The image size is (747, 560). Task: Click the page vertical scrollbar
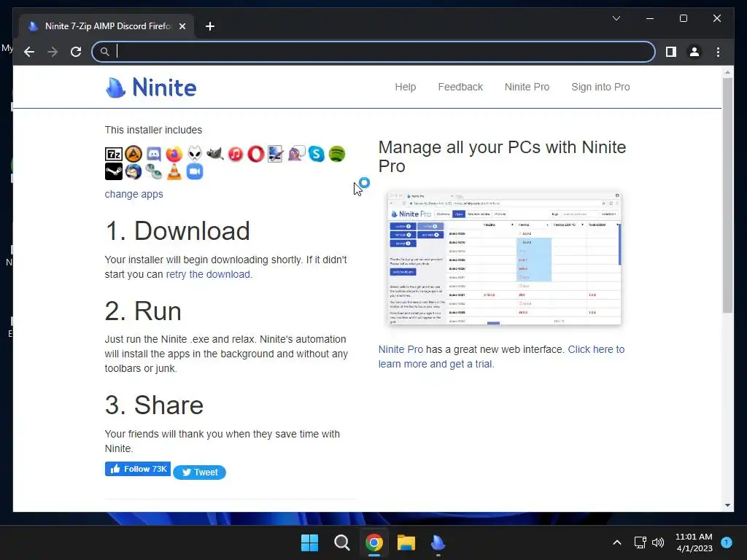[727, 195]
